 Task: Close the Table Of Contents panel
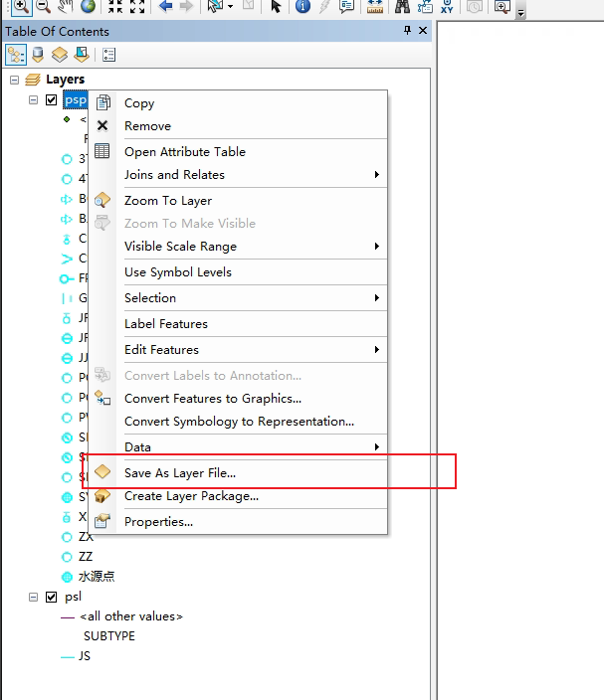point(423,31)
